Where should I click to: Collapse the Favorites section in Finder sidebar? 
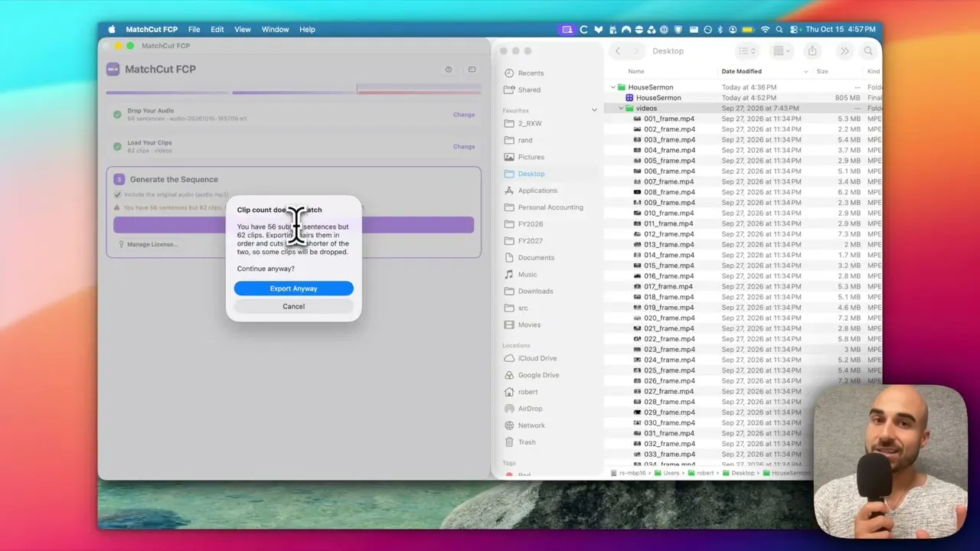[594, 110]
